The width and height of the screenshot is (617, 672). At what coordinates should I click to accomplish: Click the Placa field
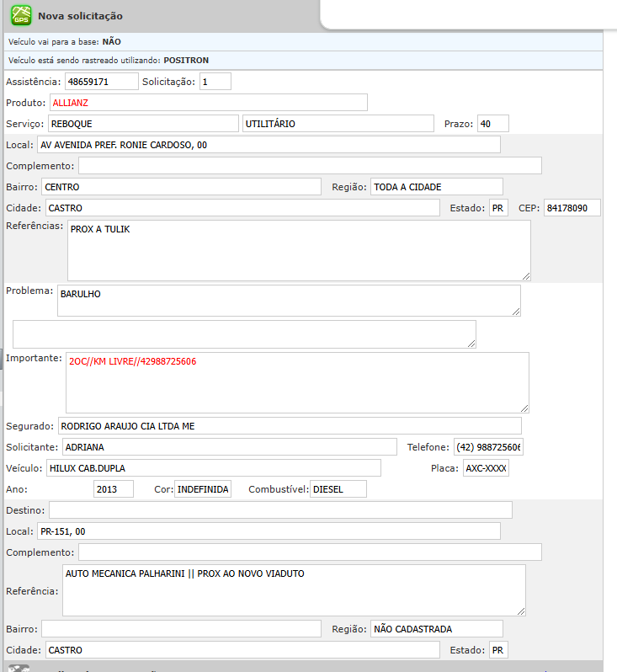[486, 468]
